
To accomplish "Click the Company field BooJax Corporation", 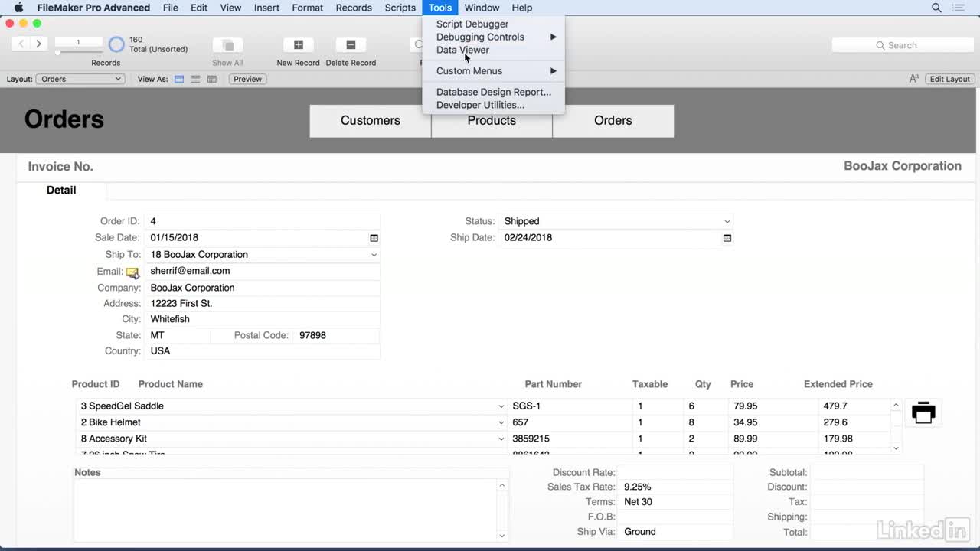I will click(x=262, y=288).
